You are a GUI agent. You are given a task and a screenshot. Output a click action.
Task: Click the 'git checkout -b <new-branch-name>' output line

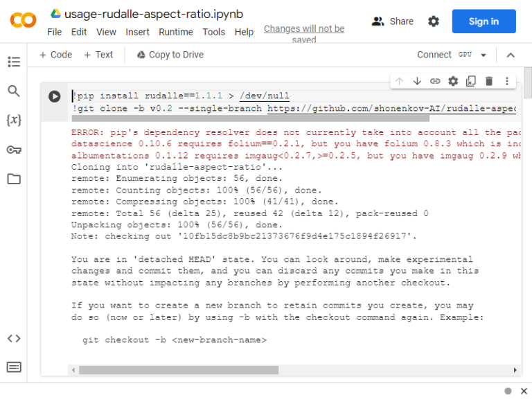[x=175, y=340]
